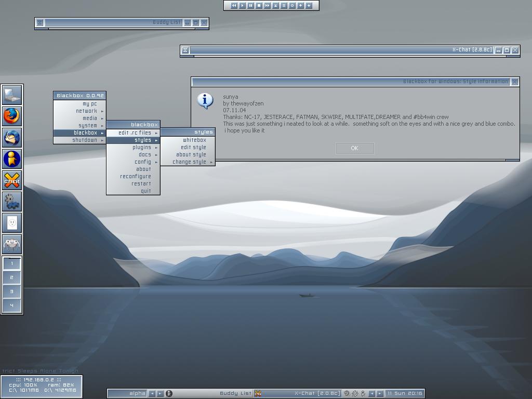This screenshot has height=399, width=532.
Task: Choose restart in the blackbox submenu
Action: tap(133, 184)
